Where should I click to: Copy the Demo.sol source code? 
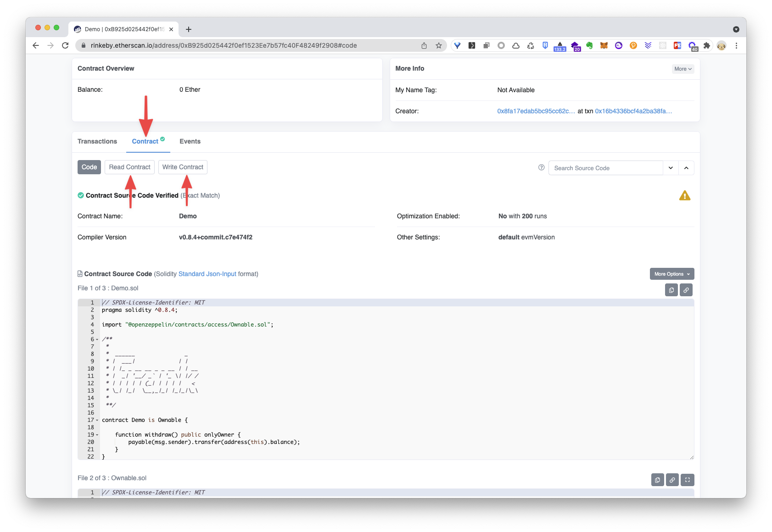pyautogui.click(x=671, y=290)
